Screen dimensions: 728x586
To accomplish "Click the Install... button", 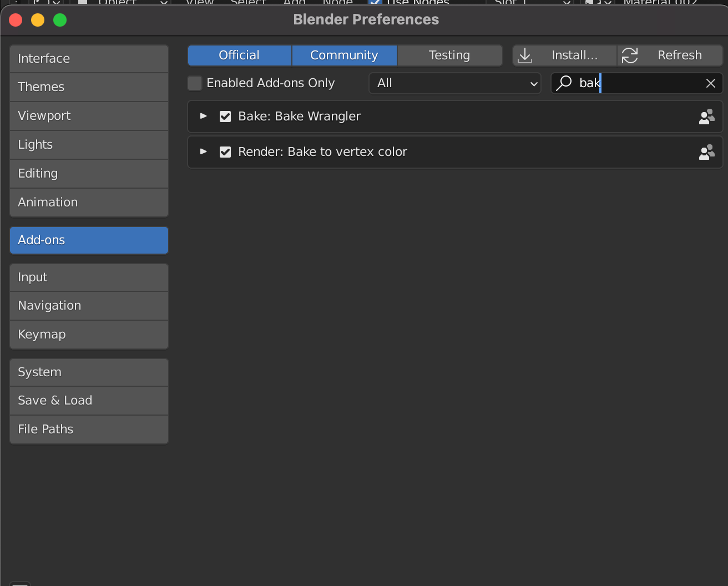I will click(564, 55).
